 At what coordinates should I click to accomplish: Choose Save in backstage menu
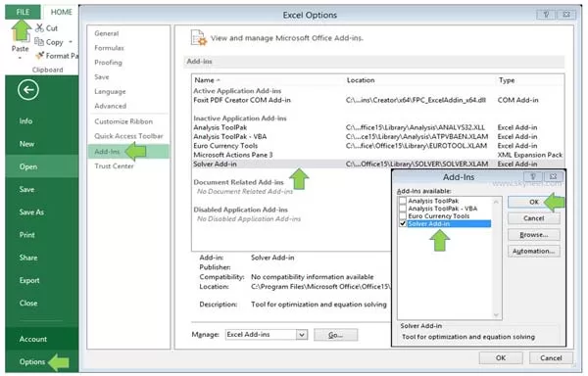pyautogui.click(x=41, y=190)
